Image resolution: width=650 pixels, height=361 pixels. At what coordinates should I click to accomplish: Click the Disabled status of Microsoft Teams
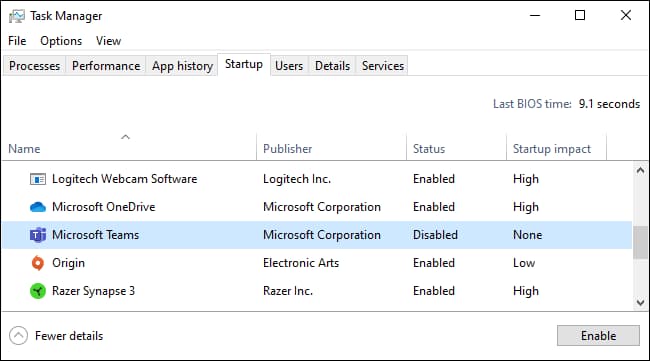[435, 235]
